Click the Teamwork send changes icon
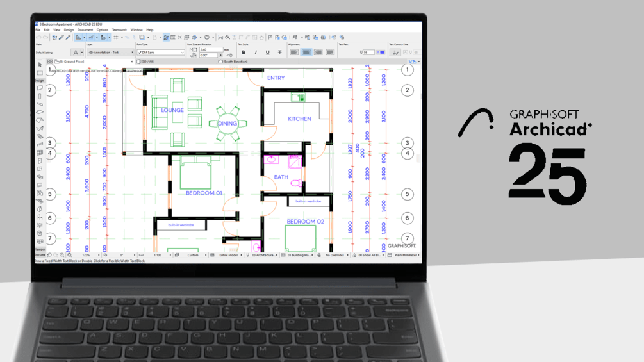644x362 pixels. [334, 37]
